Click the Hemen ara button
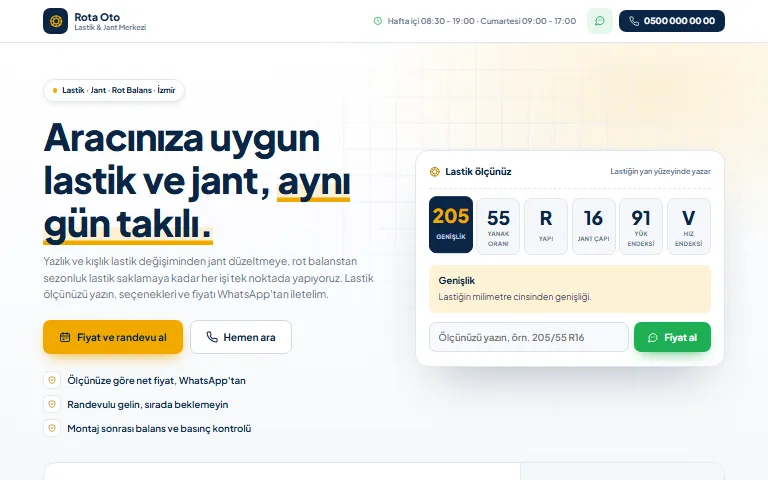Screen dimensions: 768x480 240,337
